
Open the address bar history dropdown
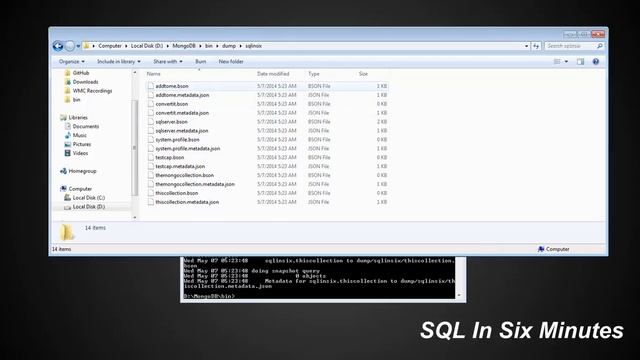(x=526, y=46)
